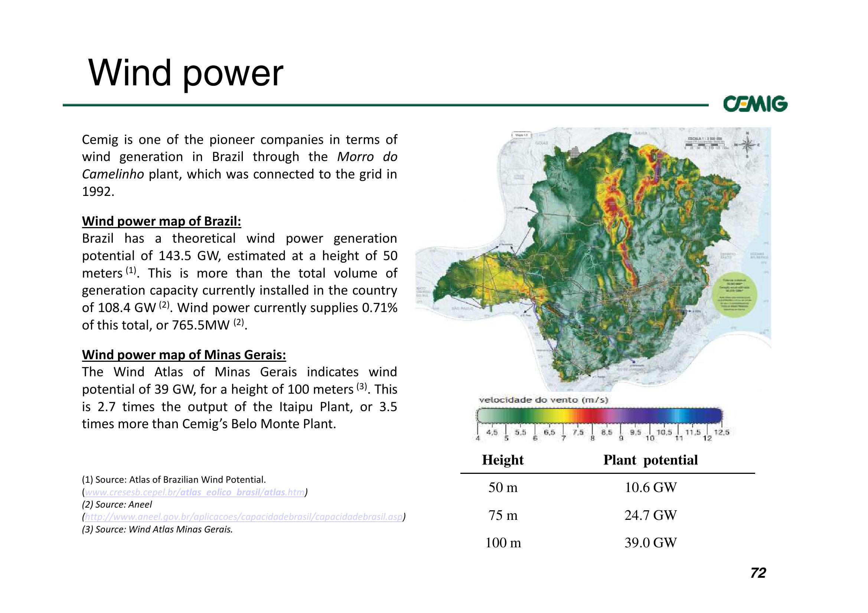Viewport: 868px width, 613px height.
Task: Click the "39.0 GW" value
Action: [x=650, y=543]
